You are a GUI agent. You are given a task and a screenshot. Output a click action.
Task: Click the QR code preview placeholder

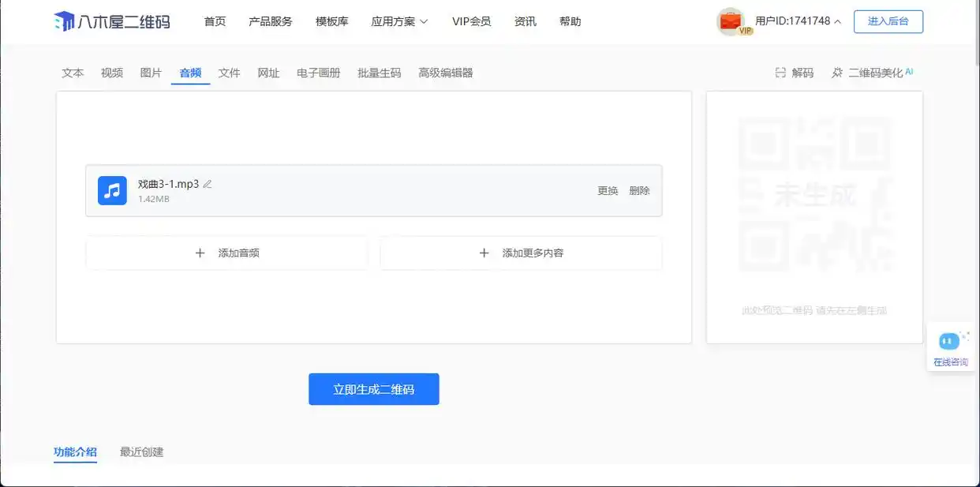[x=814, y=195]
